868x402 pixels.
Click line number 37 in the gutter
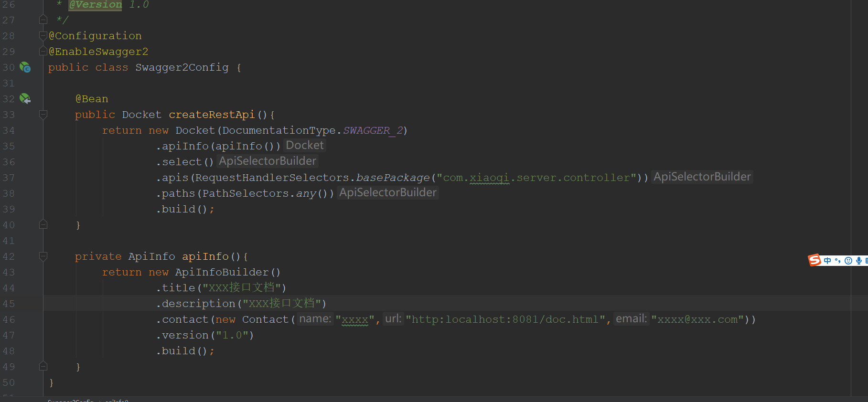[9, 178]
